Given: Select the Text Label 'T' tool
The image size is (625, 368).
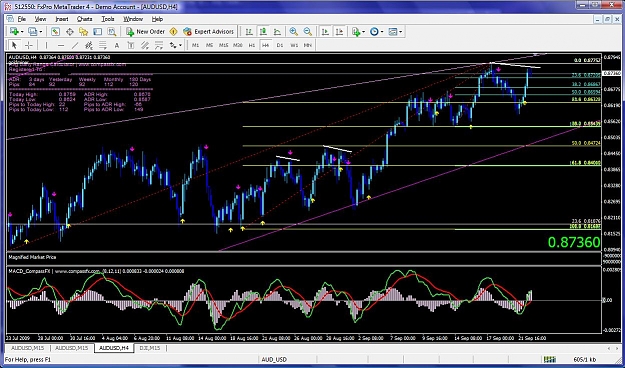Looking at the screenshot, I should tap(130, 45).
